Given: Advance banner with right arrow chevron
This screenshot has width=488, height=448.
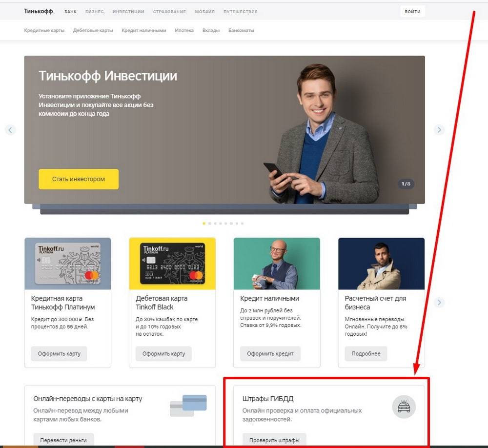Looking at the screenshot, I should pos(439,130).
